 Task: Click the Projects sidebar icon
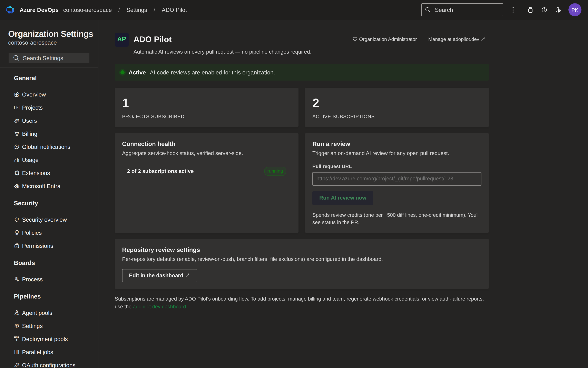pos(17,108)
